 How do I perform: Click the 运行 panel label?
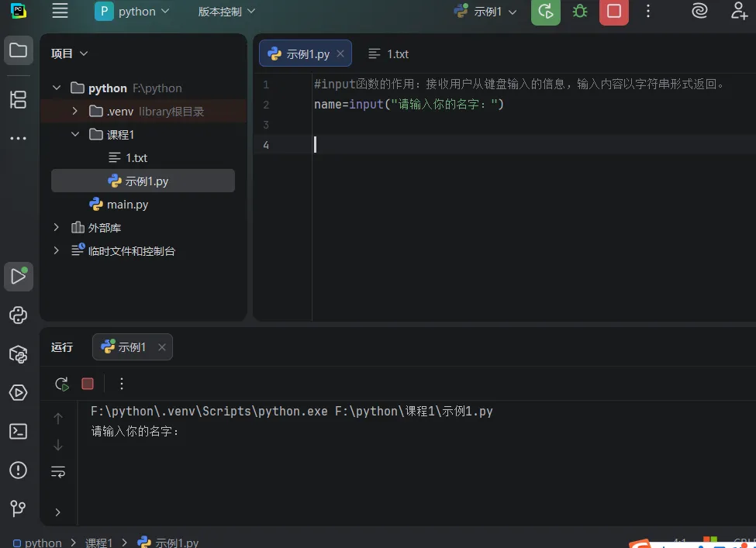pos(62,347)
